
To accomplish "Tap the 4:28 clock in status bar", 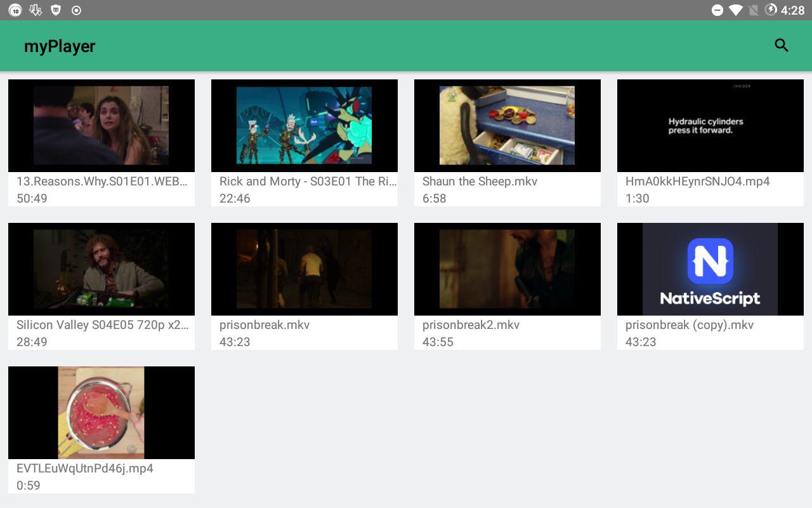I will [793, 10].
